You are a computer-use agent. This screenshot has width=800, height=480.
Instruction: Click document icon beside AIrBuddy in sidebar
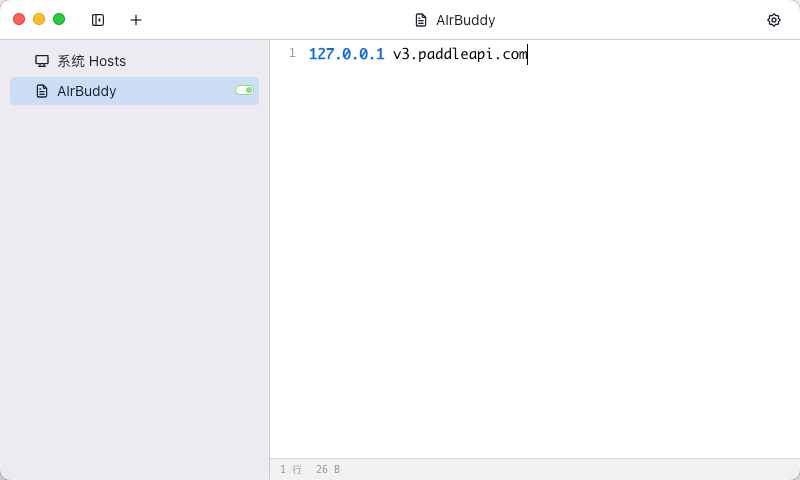pyautogui.click(x=42, y=91)
